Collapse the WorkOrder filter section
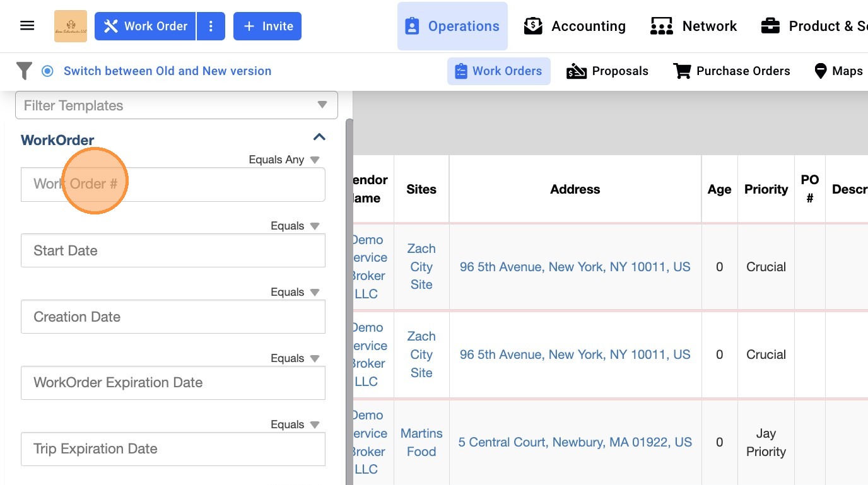 coord(319,137)
